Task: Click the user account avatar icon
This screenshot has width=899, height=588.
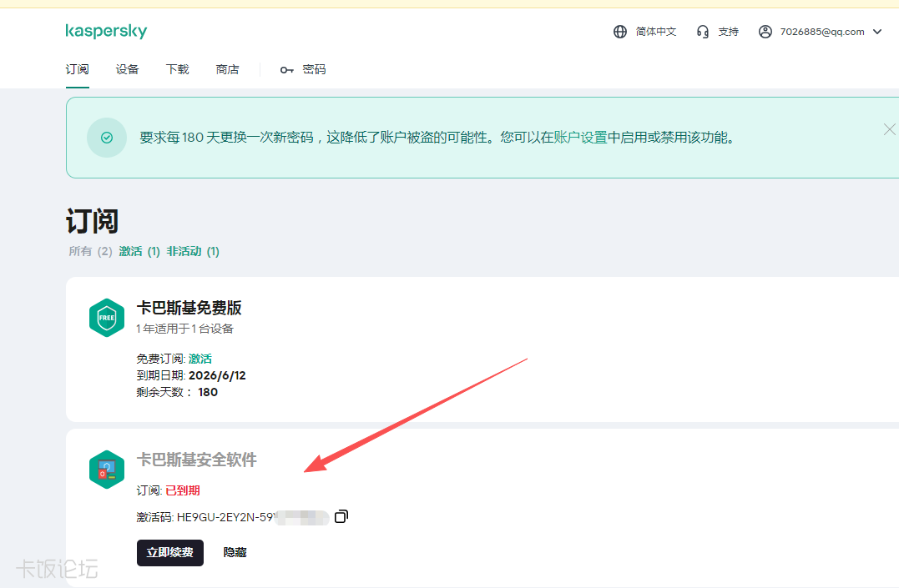Action: tap(765, 32)
